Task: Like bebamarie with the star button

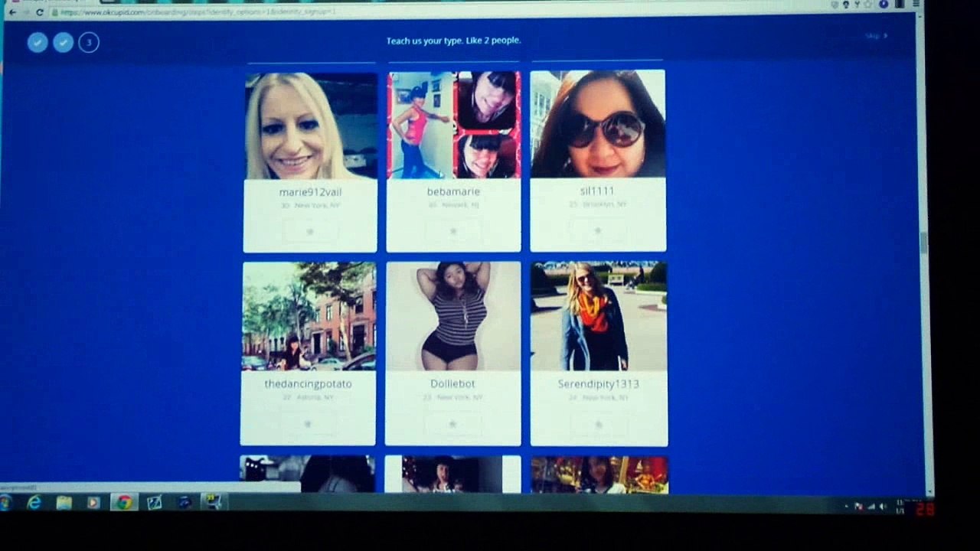Action: tap(453, 231)
